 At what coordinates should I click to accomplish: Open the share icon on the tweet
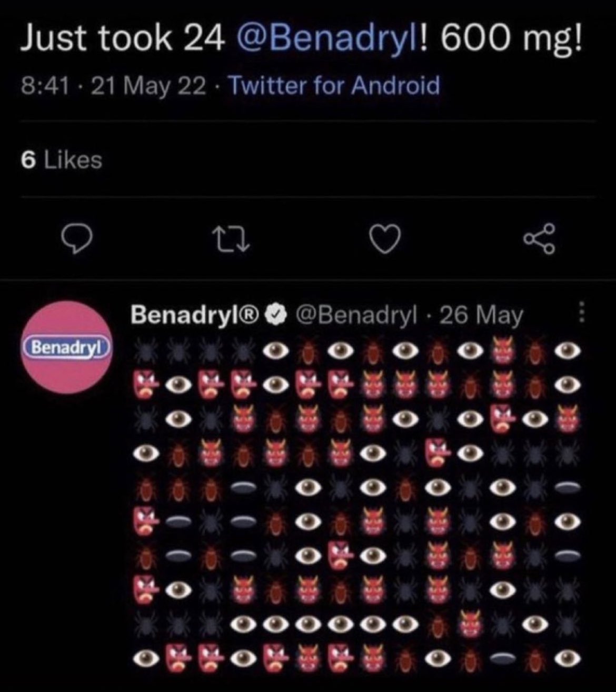coord(539,239)
